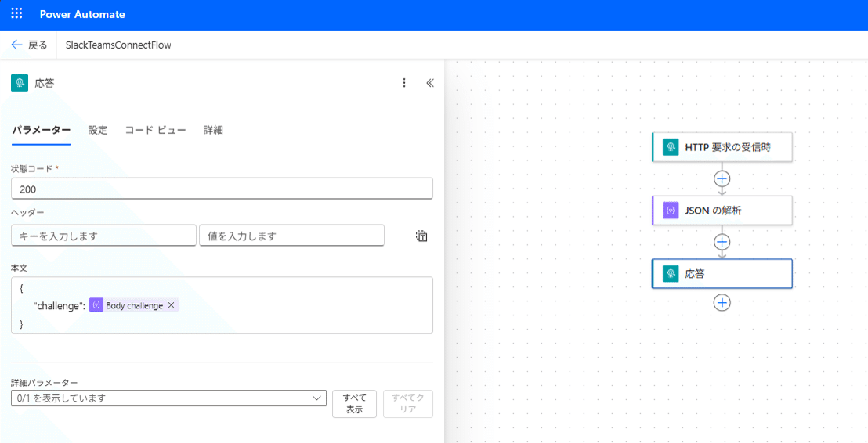Select the HTTP 要求の受信時 node card
The height and width of the screenshot is (443, 868).
[722, 147]
